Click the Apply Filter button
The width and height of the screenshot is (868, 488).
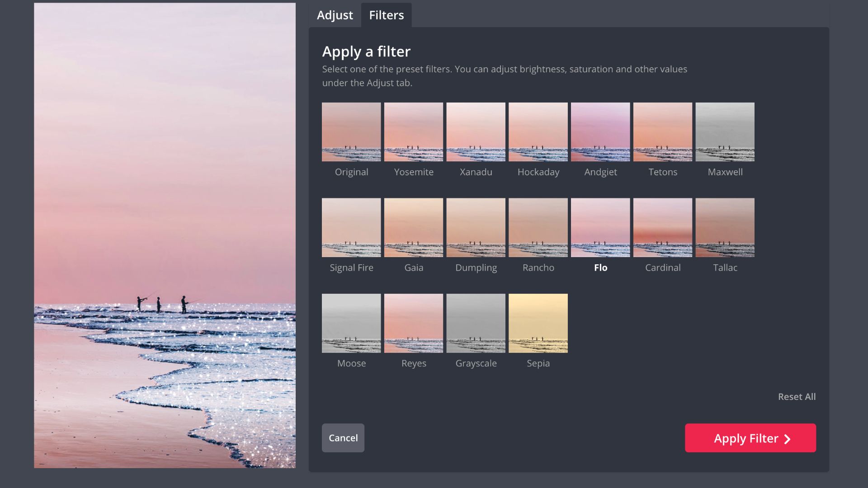coord(750,438)
